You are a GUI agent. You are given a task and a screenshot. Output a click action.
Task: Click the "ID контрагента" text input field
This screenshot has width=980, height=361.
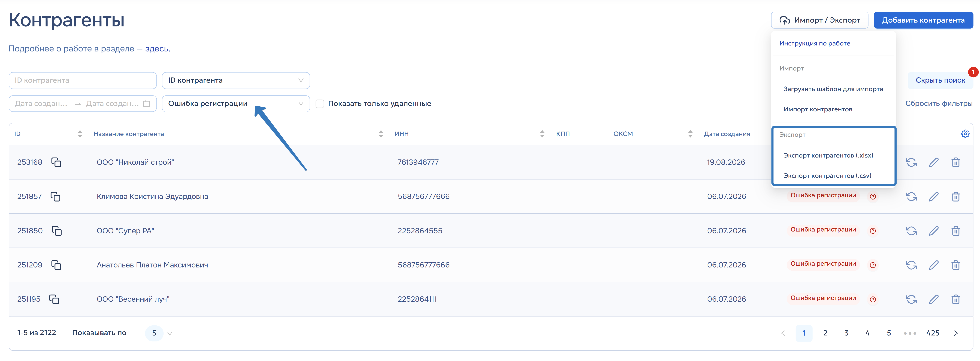83,81
